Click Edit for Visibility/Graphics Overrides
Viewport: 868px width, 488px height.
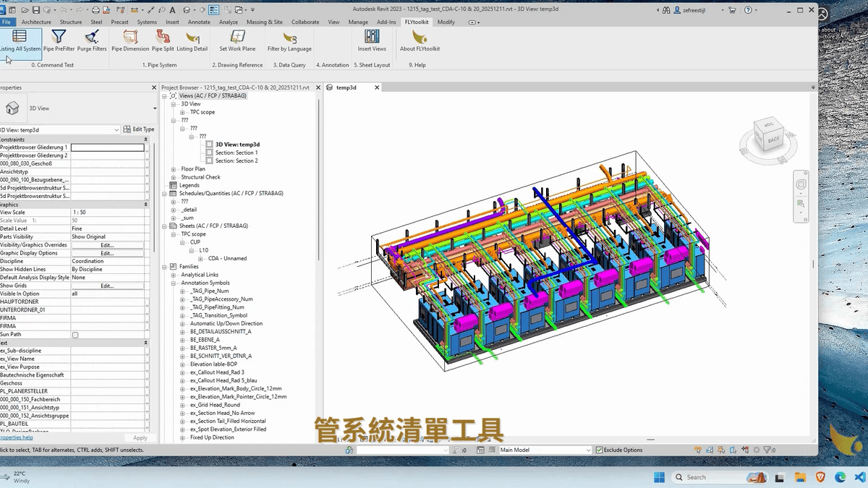click(x=107, y=245)
